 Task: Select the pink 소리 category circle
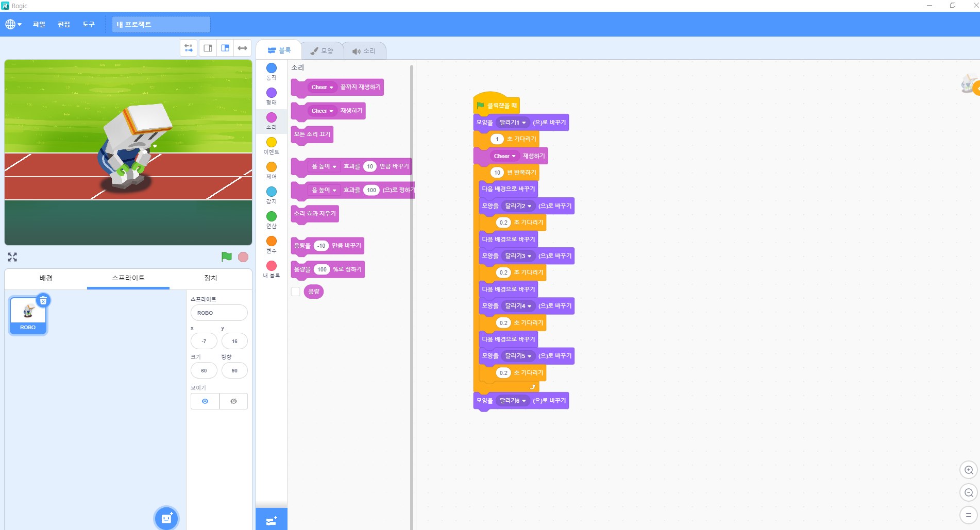[x=272, y=117]
